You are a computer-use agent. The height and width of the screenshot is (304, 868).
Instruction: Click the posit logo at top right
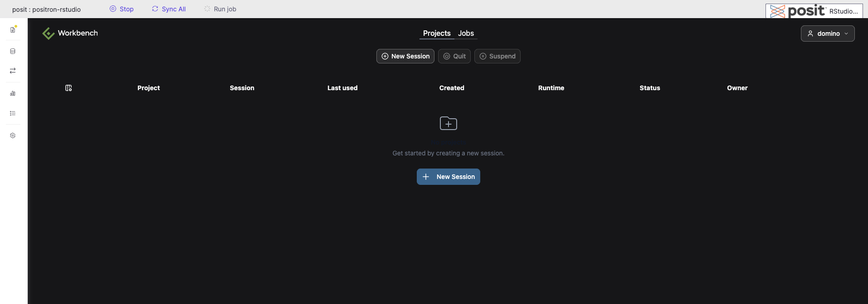coord(798,11)
